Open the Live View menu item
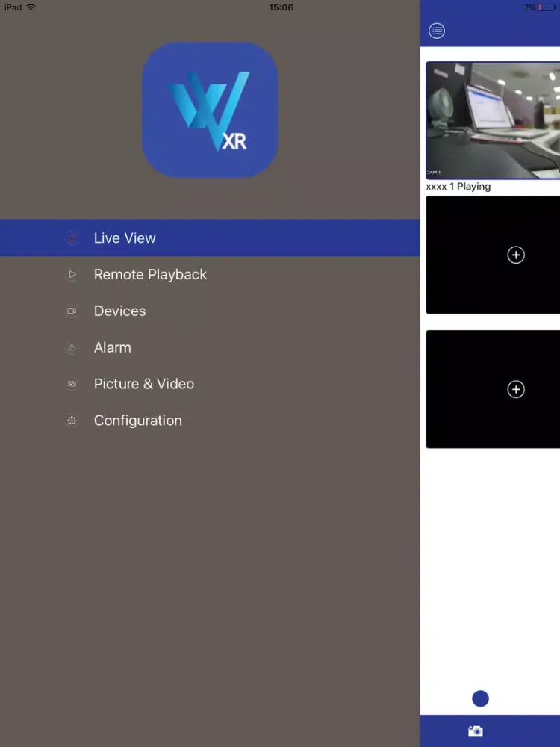The width and height of the screenshot is (560, 747). 210,238
